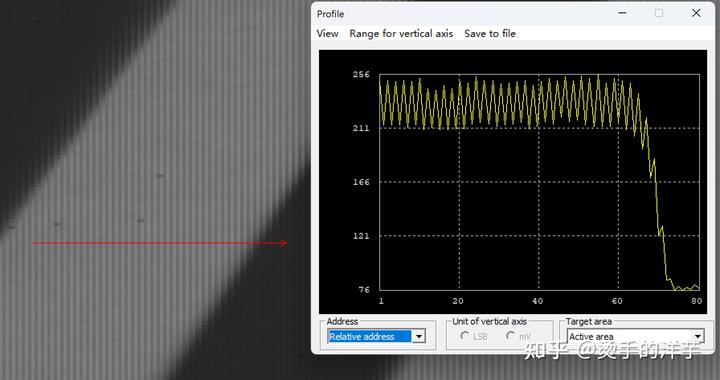Click the red arrowhead on the grayscale image
This screenshot has width=720, height=380.
[x=284, y=243]
